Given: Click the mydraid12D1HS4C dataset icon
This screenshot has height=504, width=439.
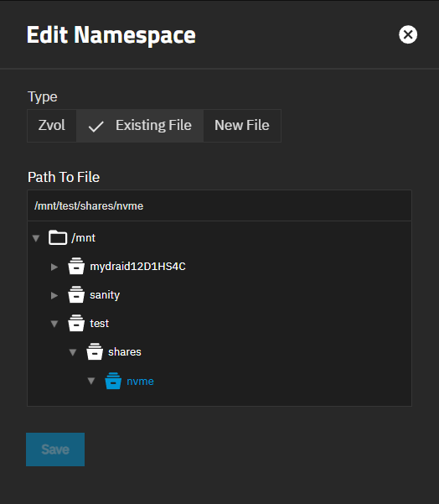Looking at the screenshot, I should point(76,266).
